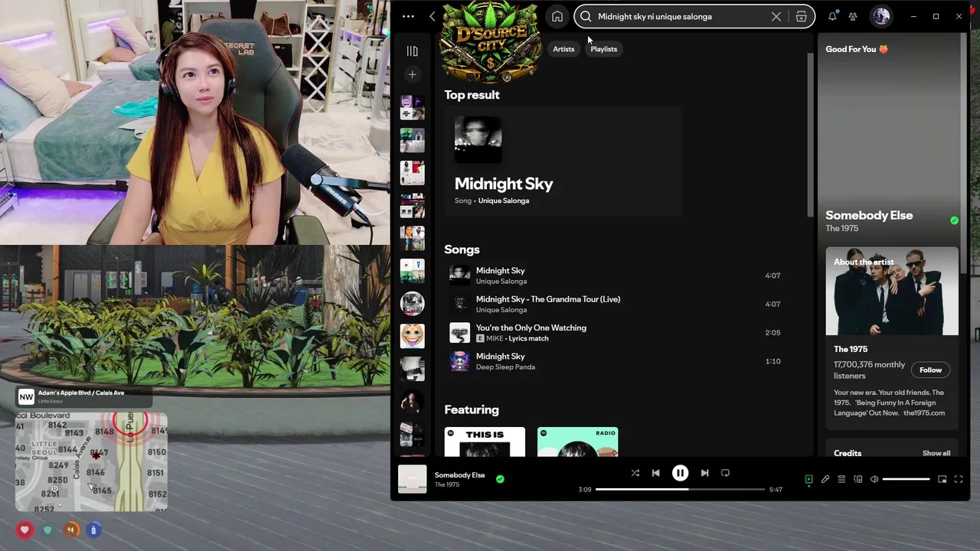Select Midnight Sky by Unique Salonga song row
Viewport: 980px width, 551px height.
coord(616,275)
